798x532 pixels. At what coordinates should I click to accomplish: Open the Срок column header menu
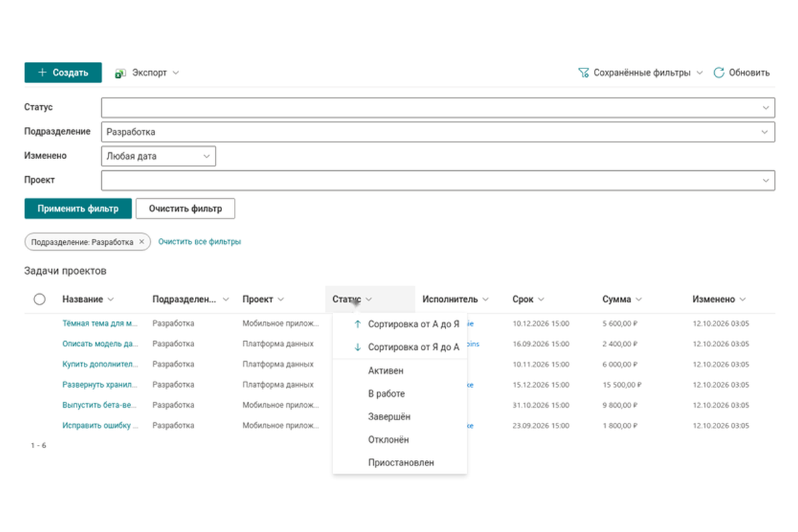click(x=529, y=299)
